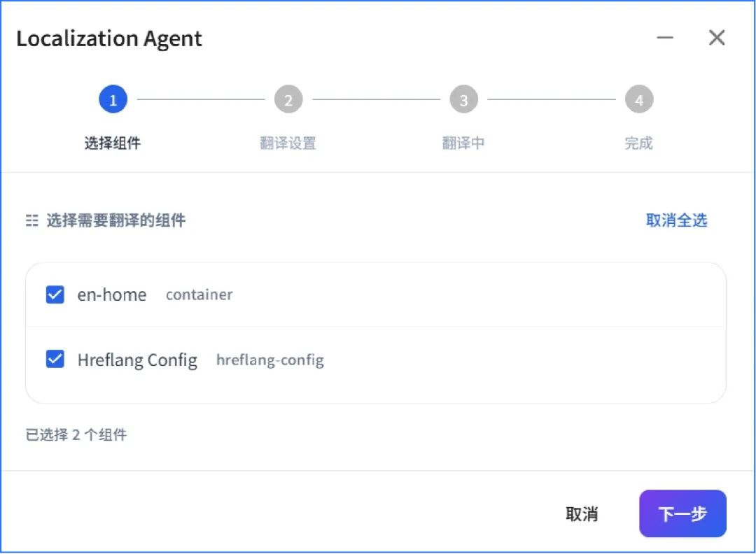Click the en-home component name
This screenshot has width=756, height=554.
112,294
